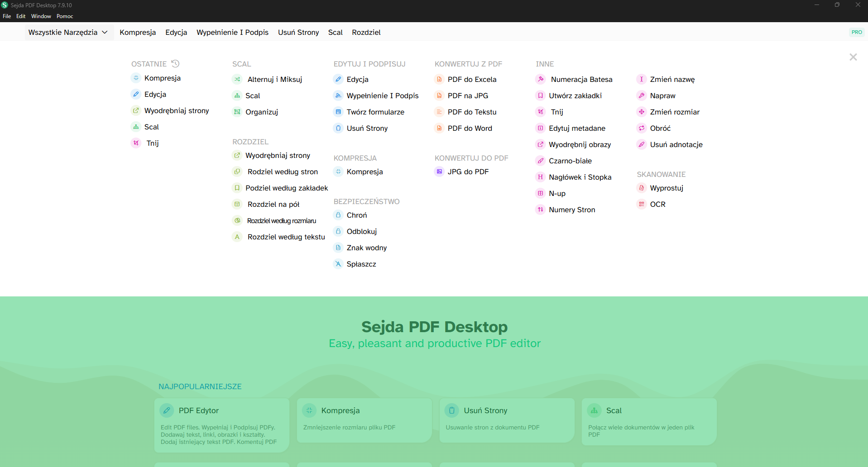The width and height of the screenshot is (868, 467).
Task: Click the Organizuj icon in the Scal section
Action: point(237,112)
